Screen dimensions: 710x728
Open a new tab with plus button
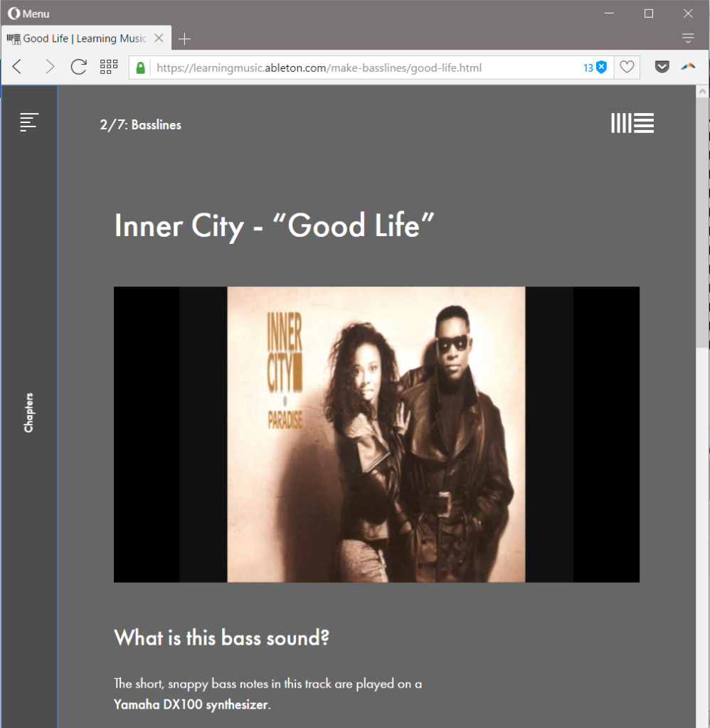(x=184, y=39)
